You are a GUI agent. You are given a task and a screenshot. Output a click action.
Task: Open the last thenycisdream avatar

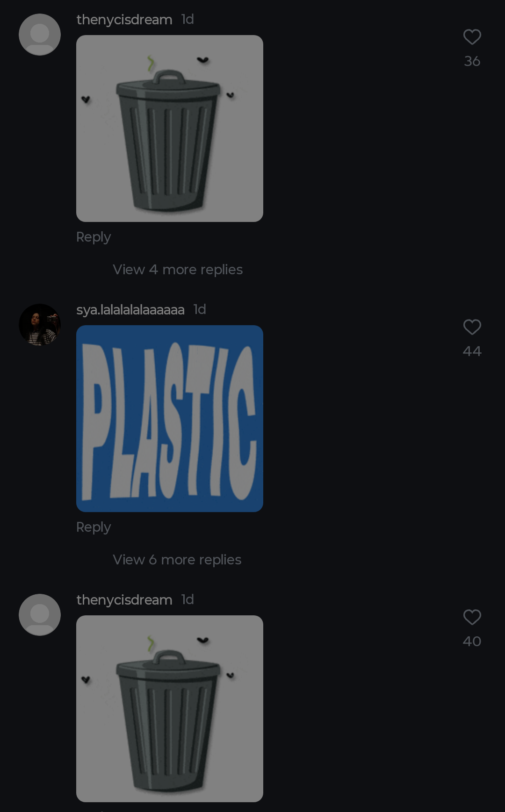click(40, 615)
